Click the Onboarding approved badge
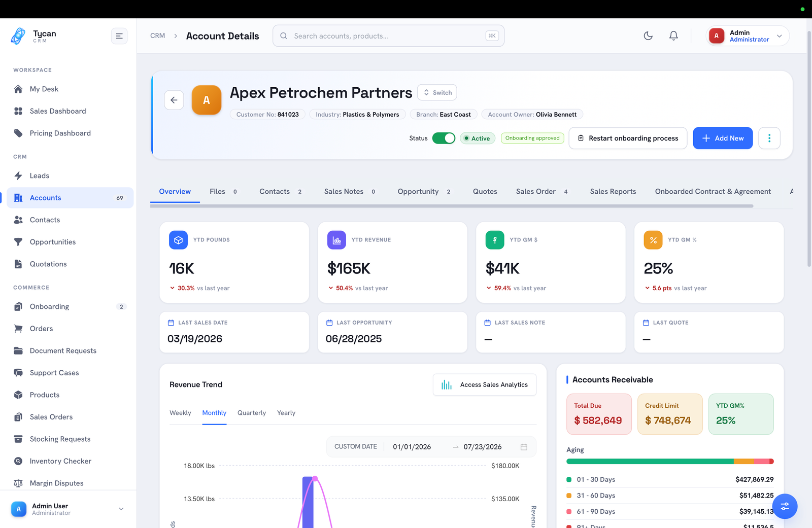 [x=532, y=138]
